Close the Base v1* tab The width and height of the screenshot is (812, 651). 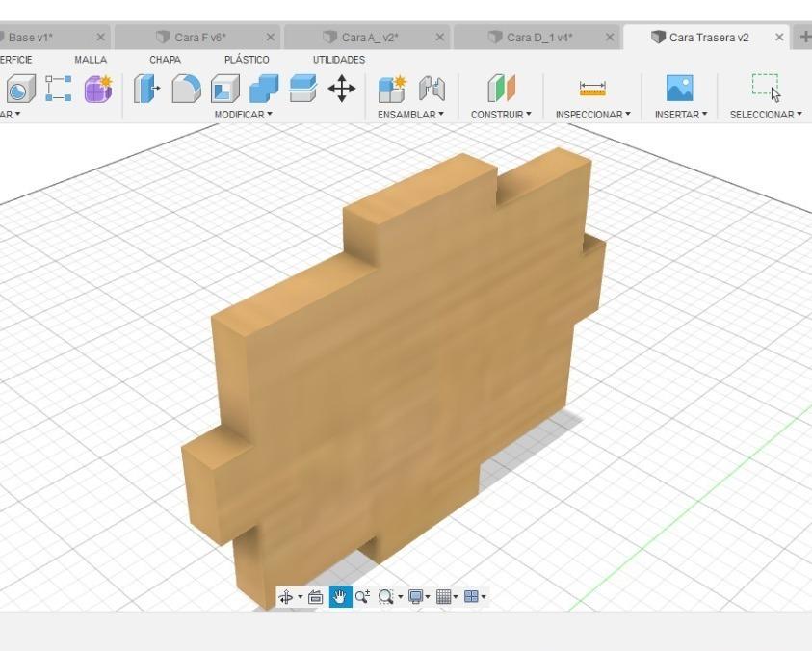tap(101, 38)
